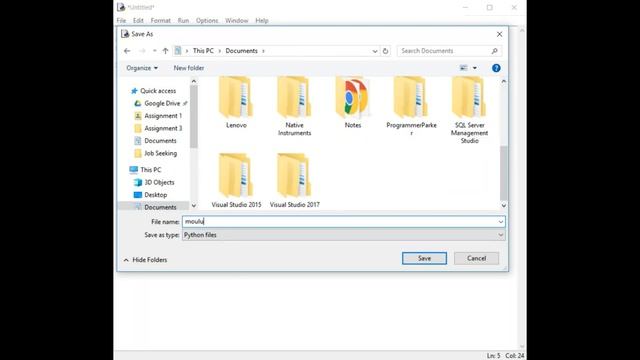The height and width of the screenshot is (360, 640).
Task: Open the Run menu in editor window
Action: 183,20
